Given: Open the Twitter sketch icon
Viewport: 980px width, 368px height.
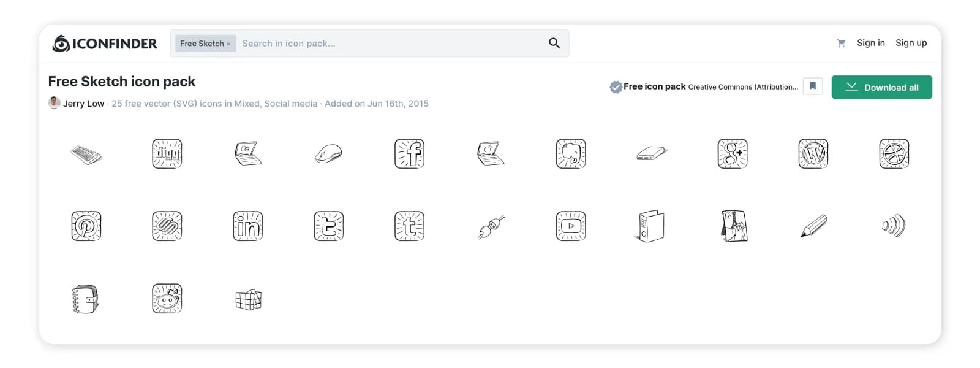Looking at the screenshot, I should pos(329,226).
